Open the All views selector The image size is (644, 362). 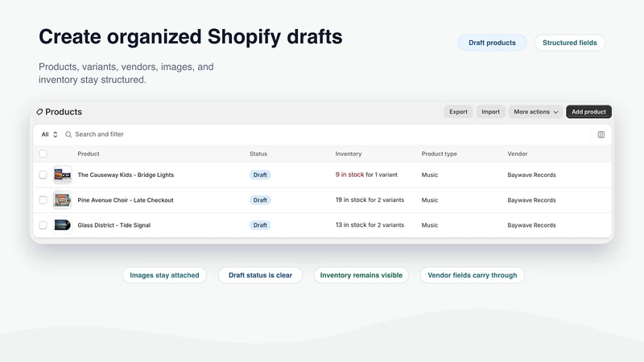(x=49, y=134)
